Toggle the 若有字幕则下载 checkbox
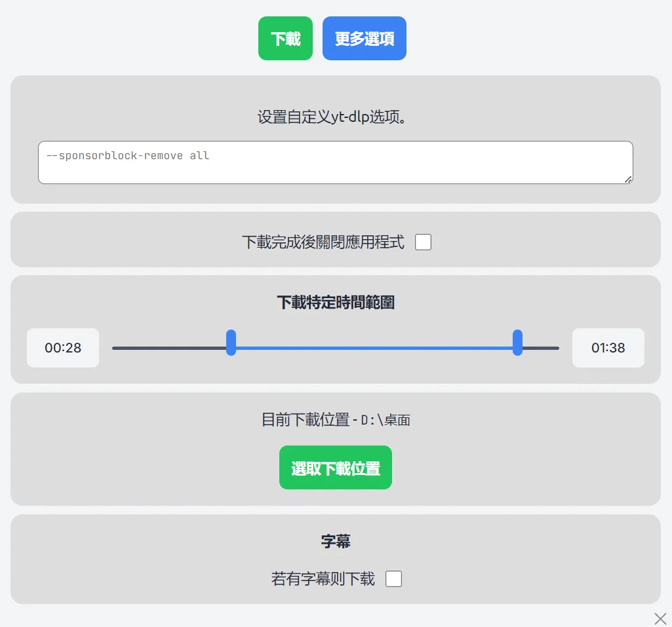The width and height of the screenshot is (672, 627). (x=393, y=579)
